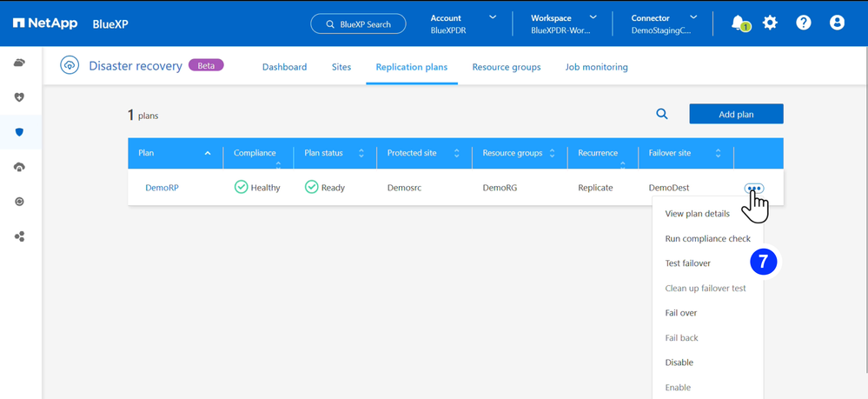Select Run compliance check menu item
Viewport: 868px width, 399px height.
(707, 238)
